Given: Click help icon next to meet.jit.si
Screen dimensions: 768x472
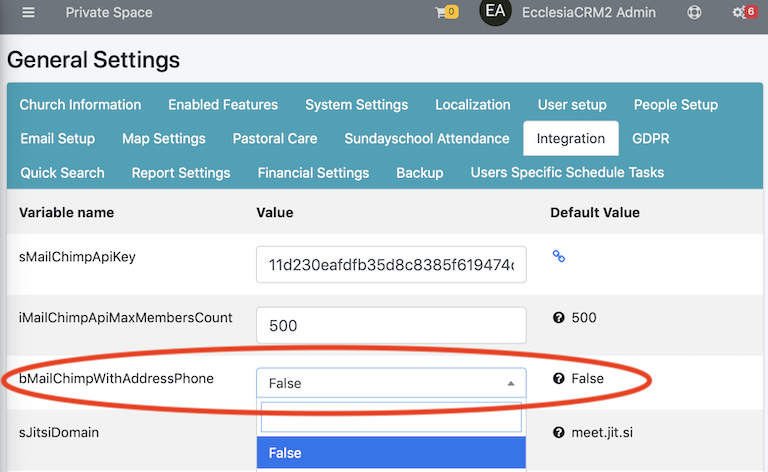Looking at the screenshot, I should click(x=558, y=432).
